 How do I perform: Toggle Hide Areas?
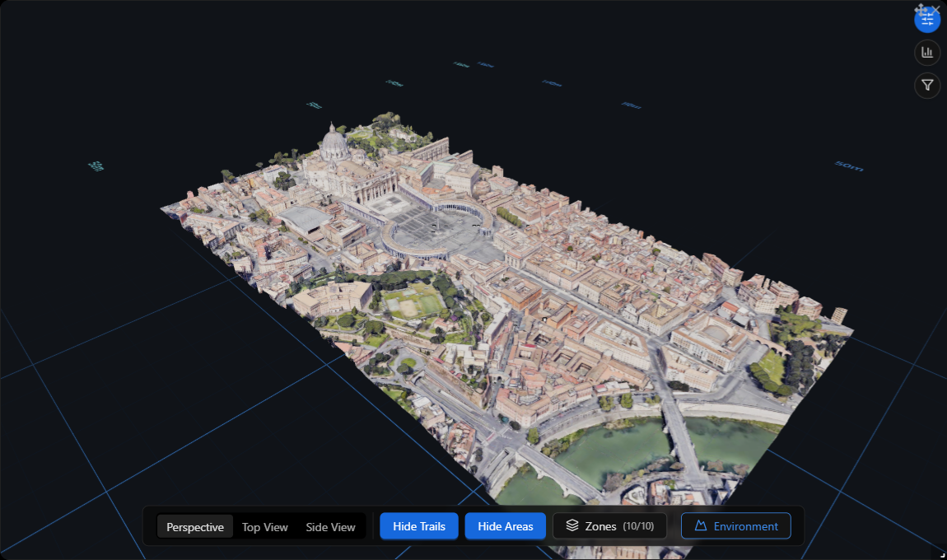[x=506, y=526]
